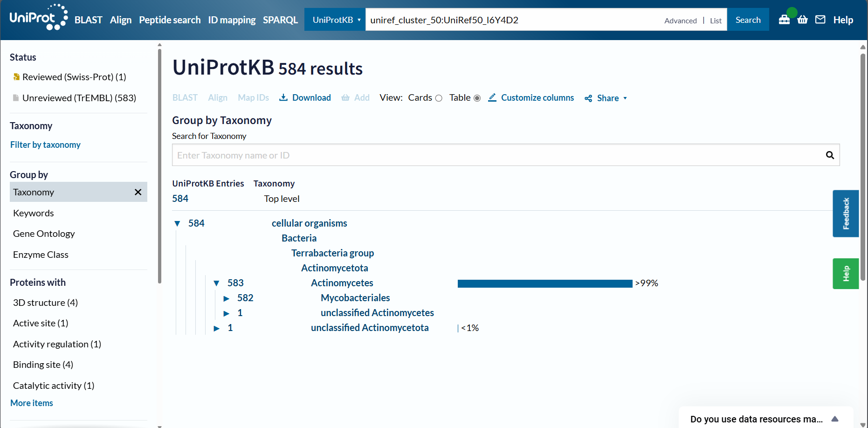868x428 pixels.
Task: Remove Taxonomy grouping with X icon
Action: pyautogui.click(x=138, y=192)
